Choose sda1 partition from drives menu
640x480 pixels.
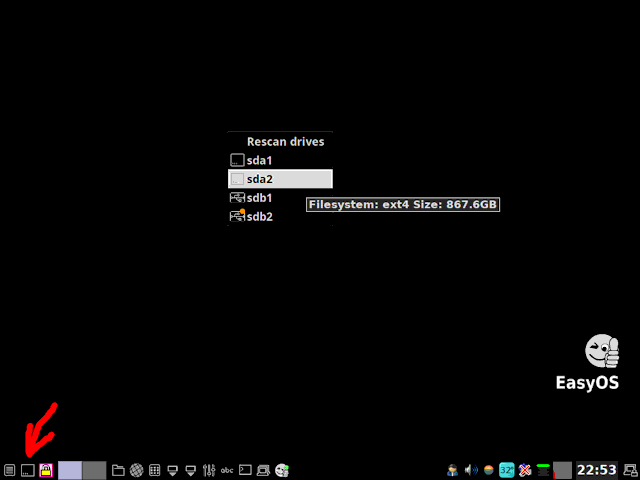click(x=280, y=160)
